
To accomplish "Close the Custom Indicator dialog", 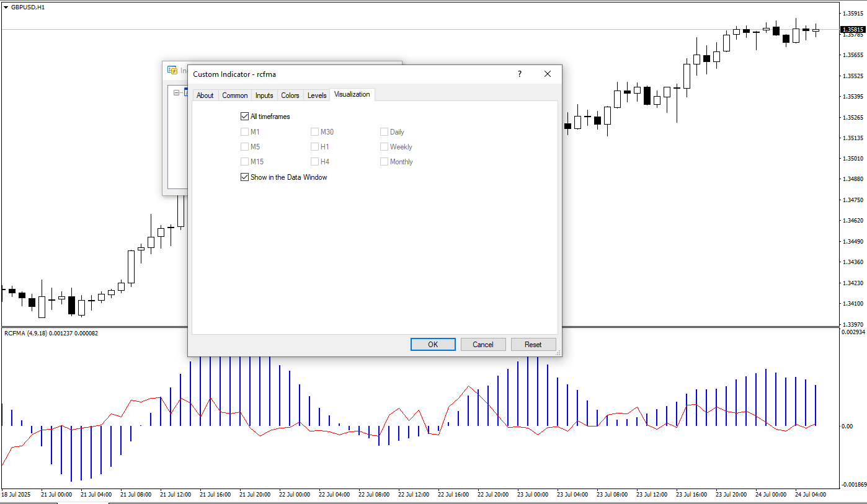I will pyautogui.click(x=547, y=74).
